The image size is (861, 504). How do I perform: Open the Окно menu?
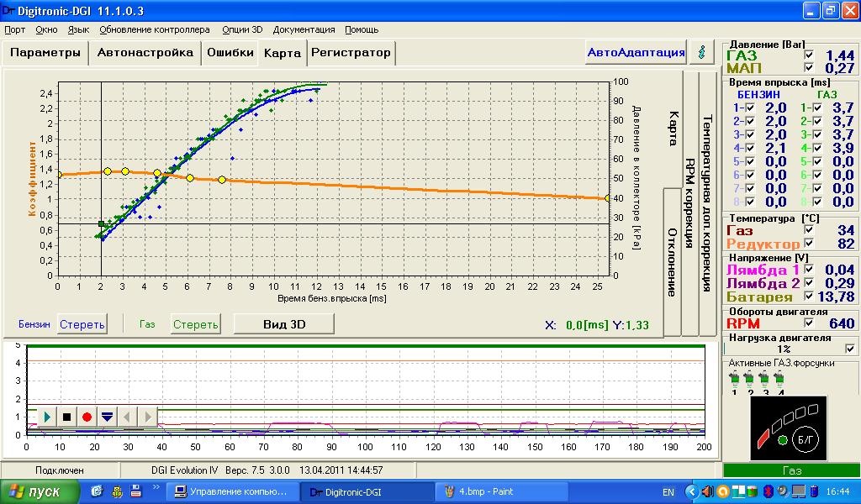[x=46, y=29]
